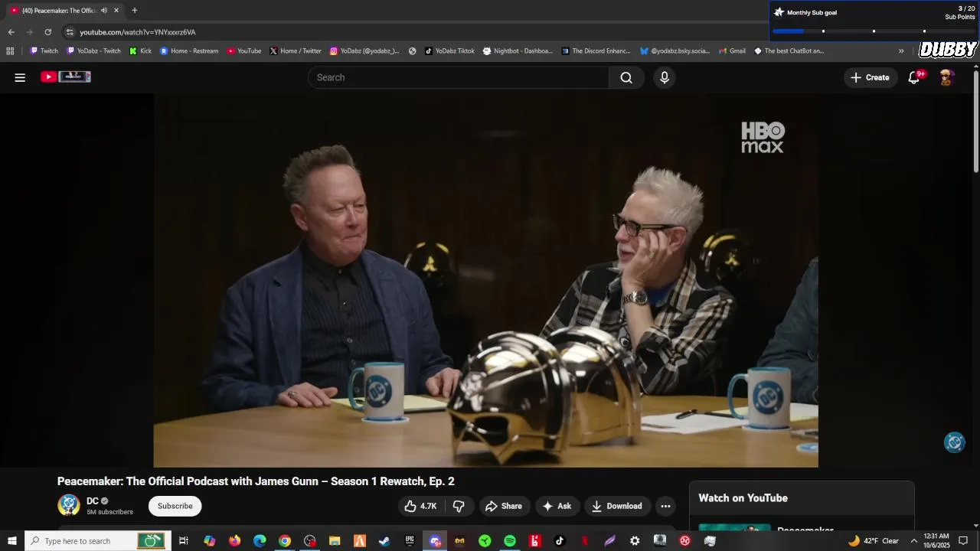
Task: Open the Kick bookmark
Action: [140, 51]
